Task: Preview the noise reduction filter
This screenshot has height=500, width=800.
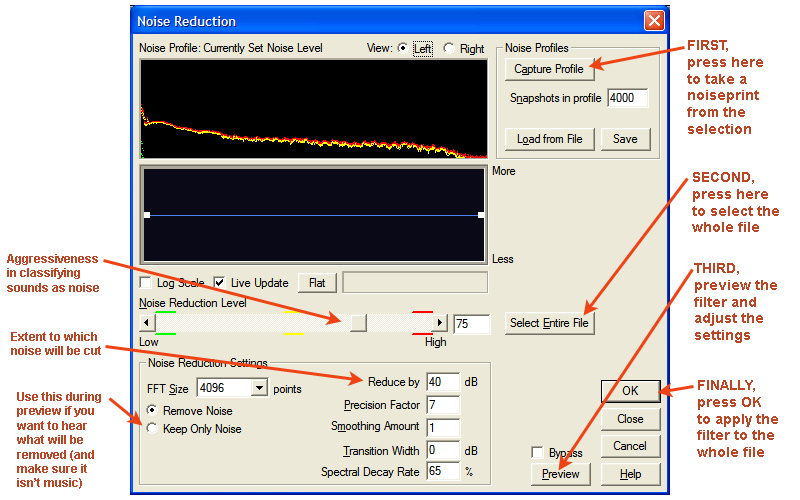Action: tap(560, 473)
